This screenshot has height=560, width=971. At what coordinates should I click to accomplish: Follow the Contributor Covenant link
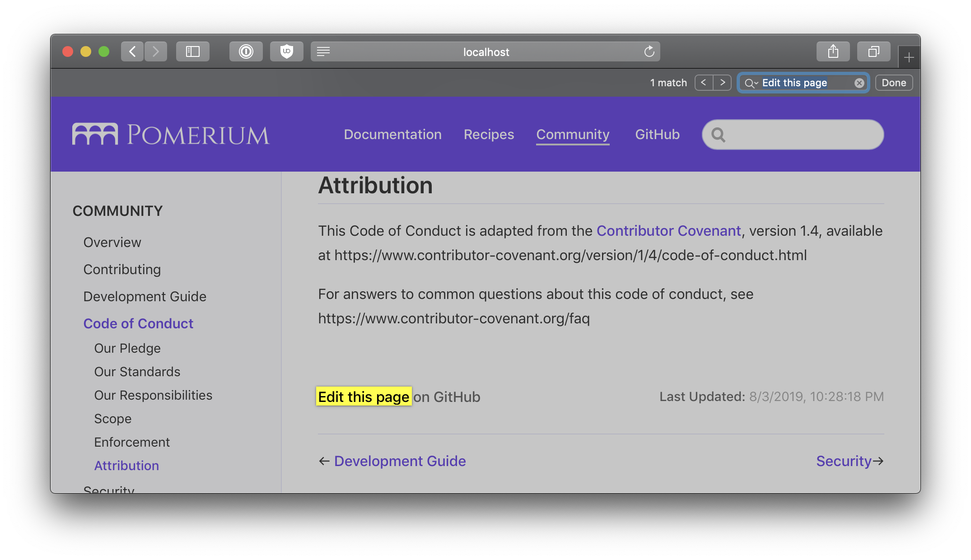(668, 231)
